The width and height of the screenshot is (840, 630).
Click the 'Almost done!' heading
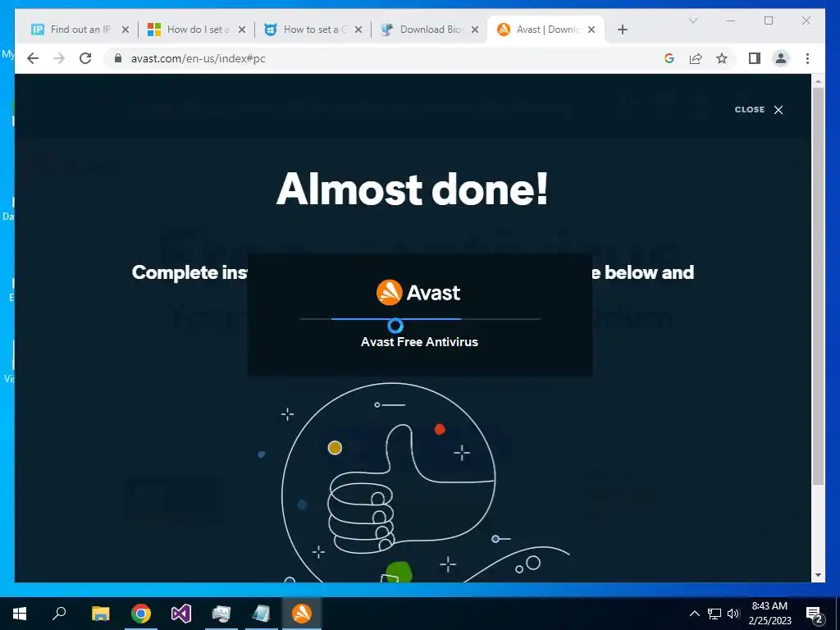point(413,189)
